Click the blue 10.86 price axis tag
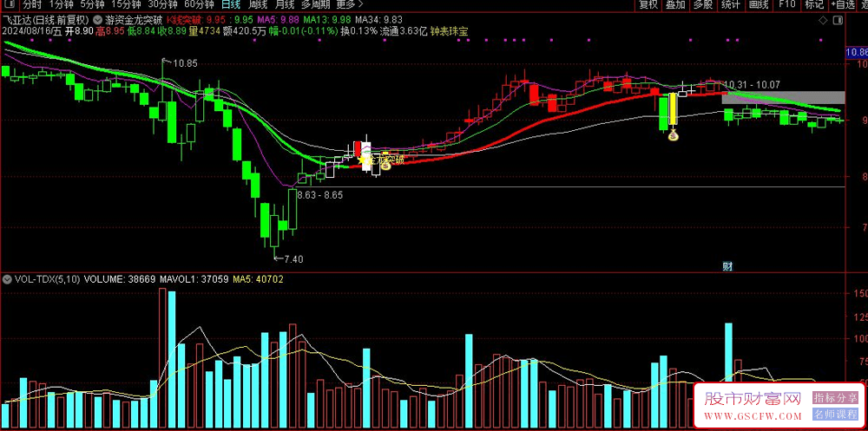Viewport: 868px width, 431px height. pos(857,53)
